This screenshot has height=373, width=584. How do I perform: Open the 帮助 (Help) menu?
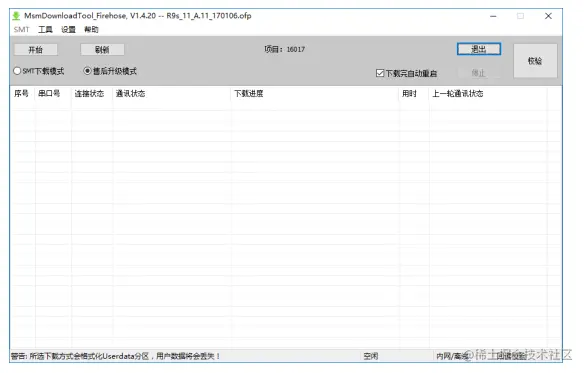coord(91,29)
